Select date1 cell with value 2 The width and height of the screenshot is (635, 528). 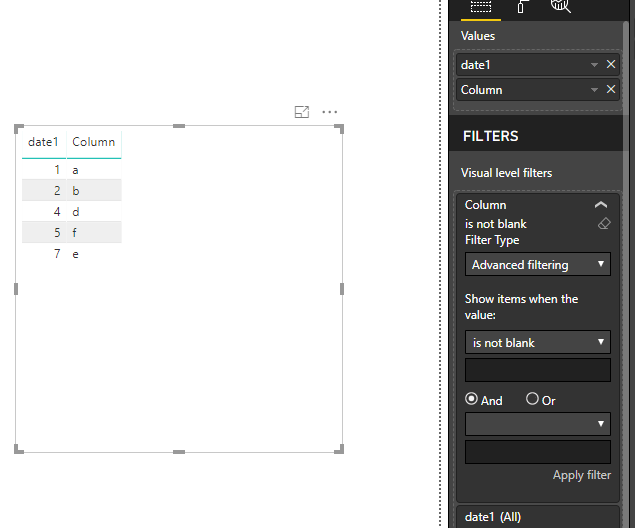tap(44, 190)
